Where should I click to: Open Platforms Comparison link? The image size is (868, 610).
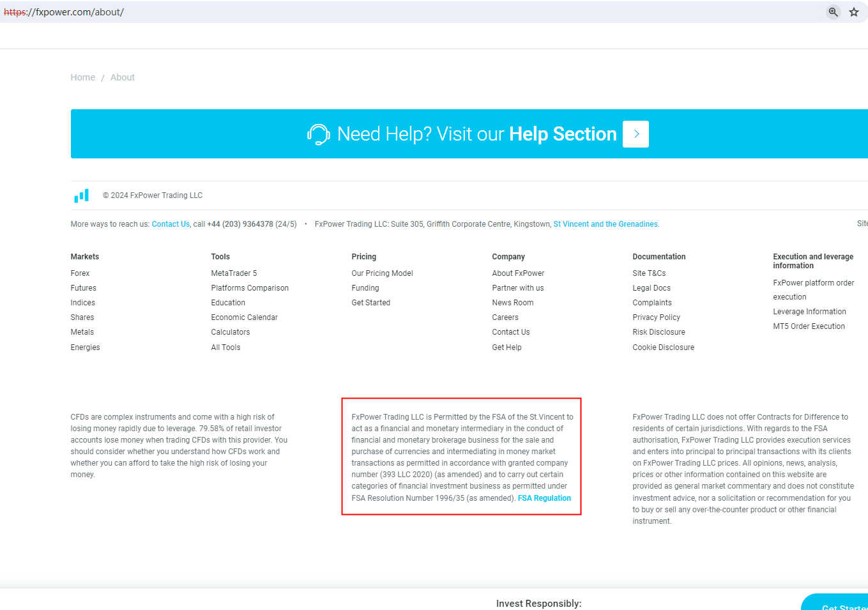tap(250, 288)
